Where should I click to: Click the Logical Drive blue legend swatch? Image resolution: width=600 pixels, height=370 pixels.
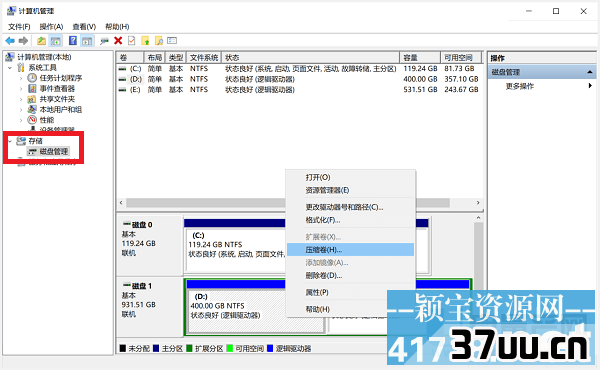[x=270, y=348]
